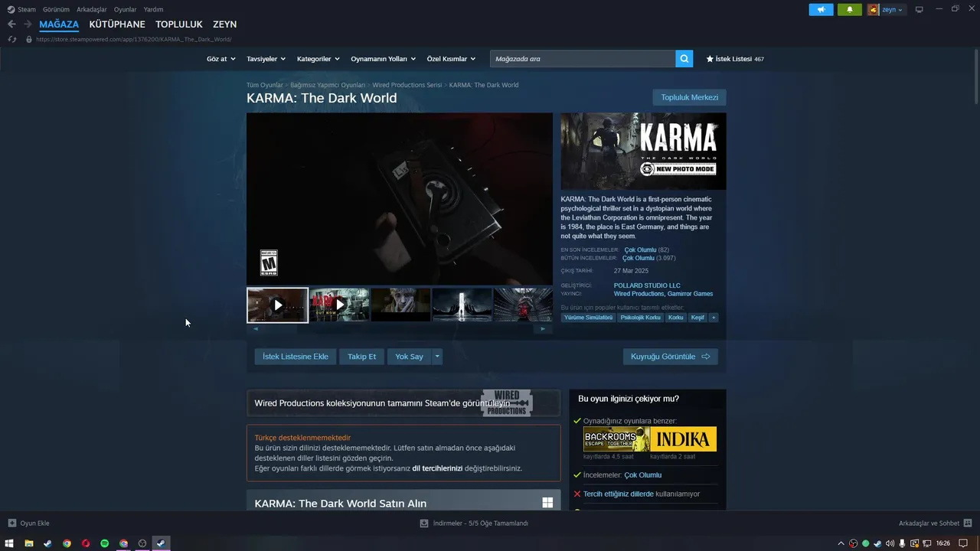Go forward with the right arrow
The image size is (980, 551).
28,24
